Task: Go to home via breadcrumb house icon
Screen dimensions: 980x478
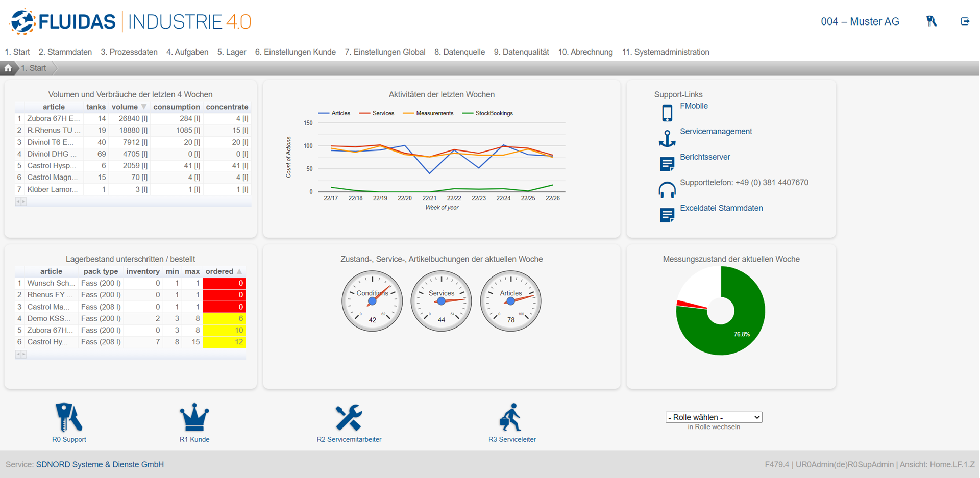Action: pos(8,68)
